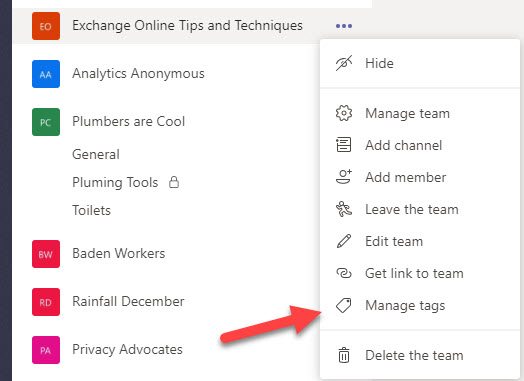Click the gear icon beside Manage team
524x381 pixels.
tap(344, 113)
